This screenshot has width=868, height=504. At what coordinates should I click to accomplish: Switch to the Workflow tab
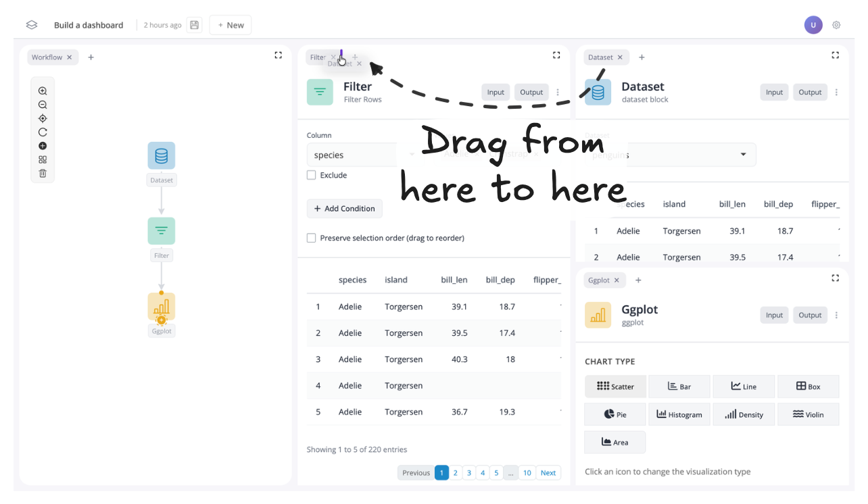47,57
